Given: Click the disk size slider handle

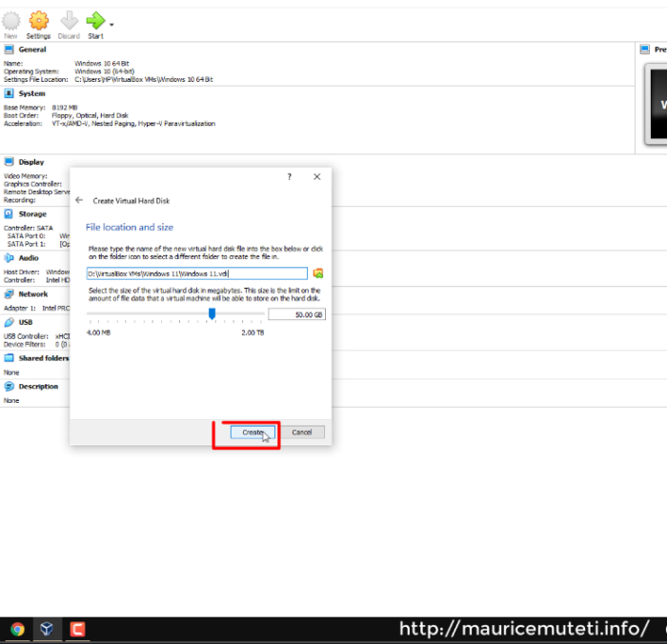Looking at the screenshot, I should [x=212, y=314].
